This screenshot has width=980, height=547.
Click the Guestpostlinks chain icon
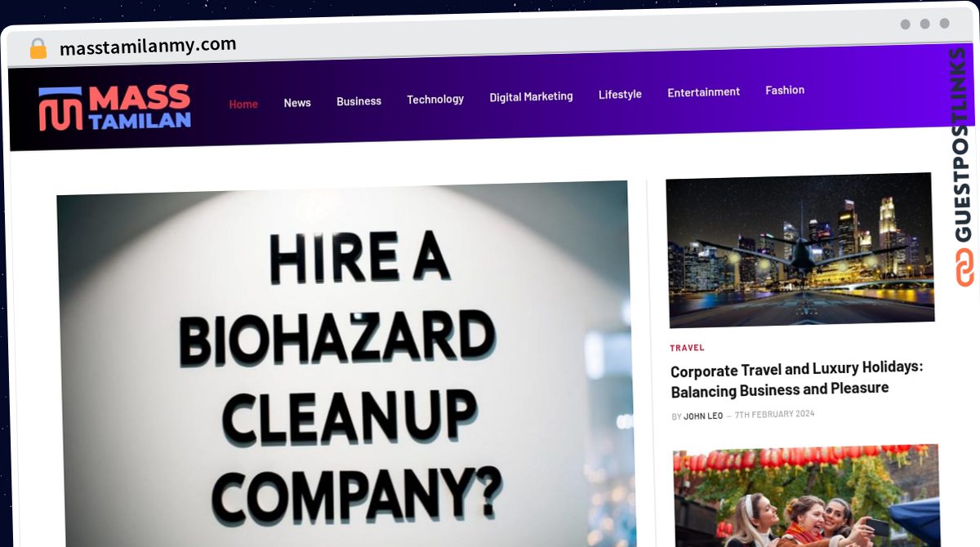pyautogui.click(x=965, y=268)
